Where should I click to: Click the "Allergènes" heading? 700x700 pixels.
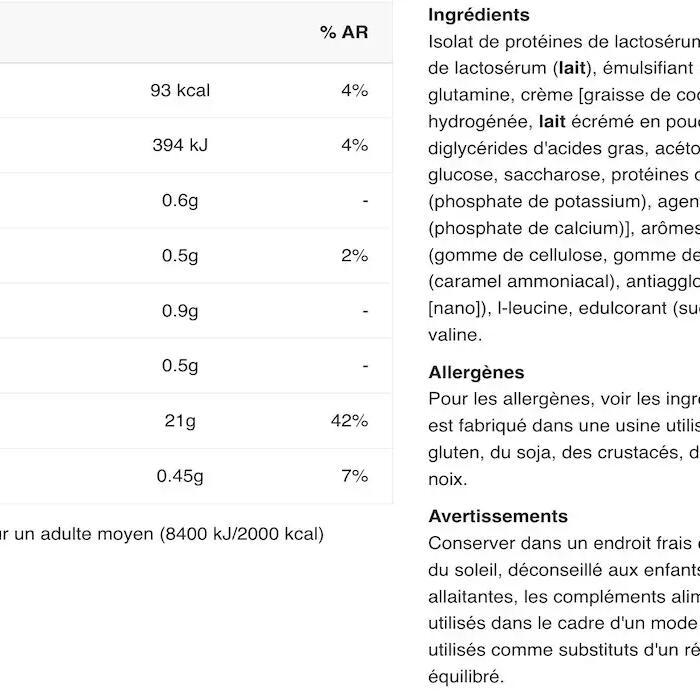[476, 373]
